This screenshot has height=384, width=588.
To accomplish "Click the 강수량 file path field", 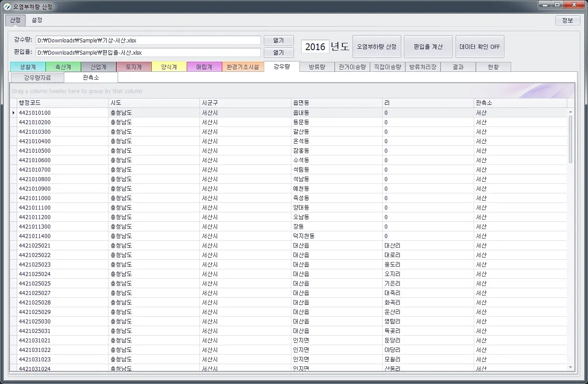I will [148, 40].
